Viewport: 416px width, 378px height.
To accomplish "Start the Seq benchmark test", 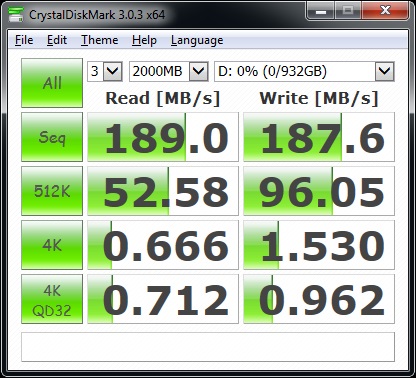I will [x=52, y=137].
